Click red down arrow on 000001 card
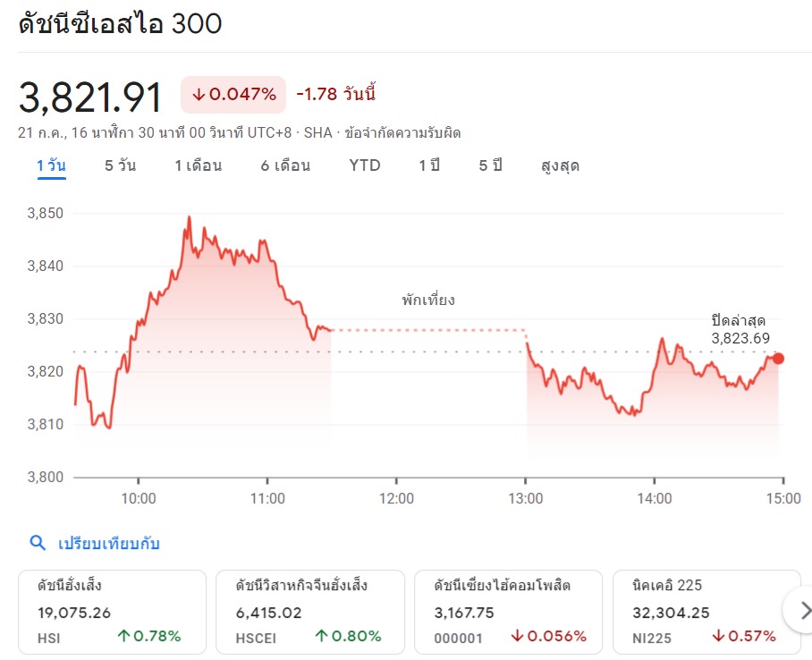 point(518,637)
